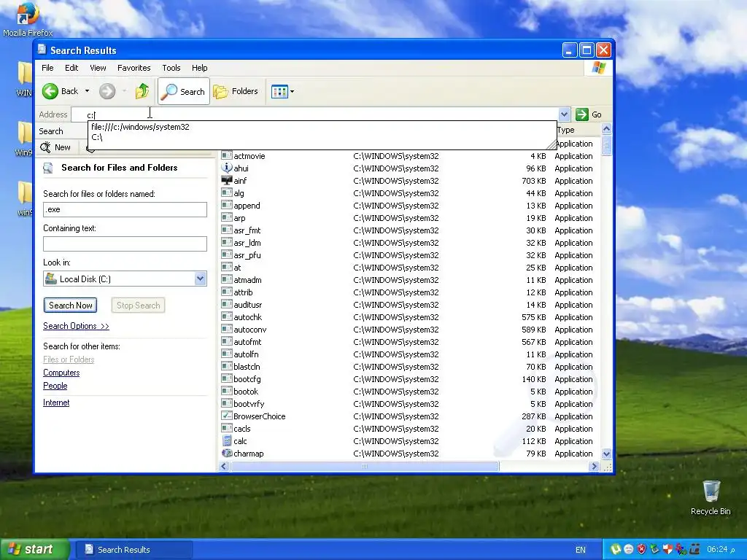747x560 pixels.
Task: Click the Containing text input field
Action: (x=125, y=244)
